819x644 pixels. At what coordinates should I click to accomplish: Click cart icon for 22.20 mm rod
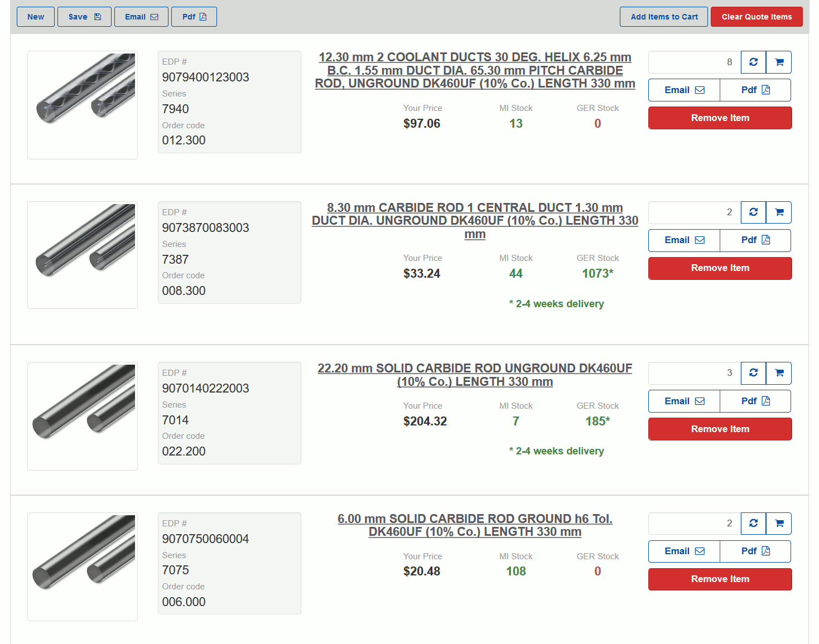click(x=779, y=373)
